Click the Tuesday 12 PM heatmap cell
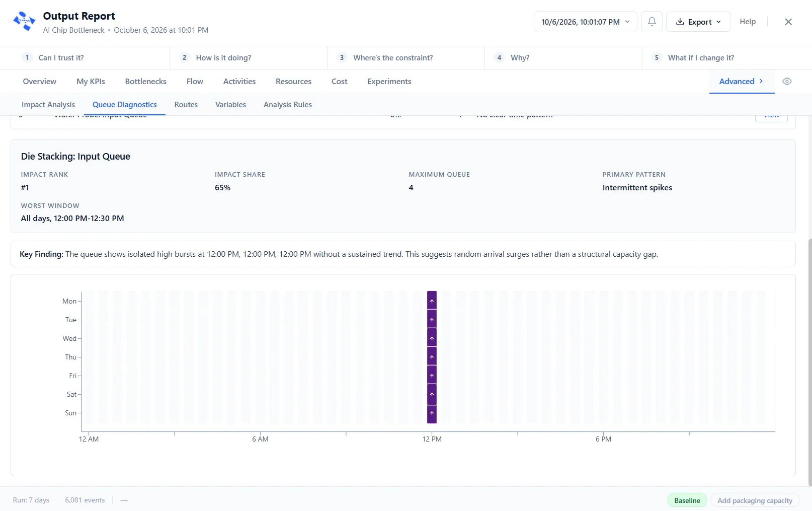 [432, 319]
